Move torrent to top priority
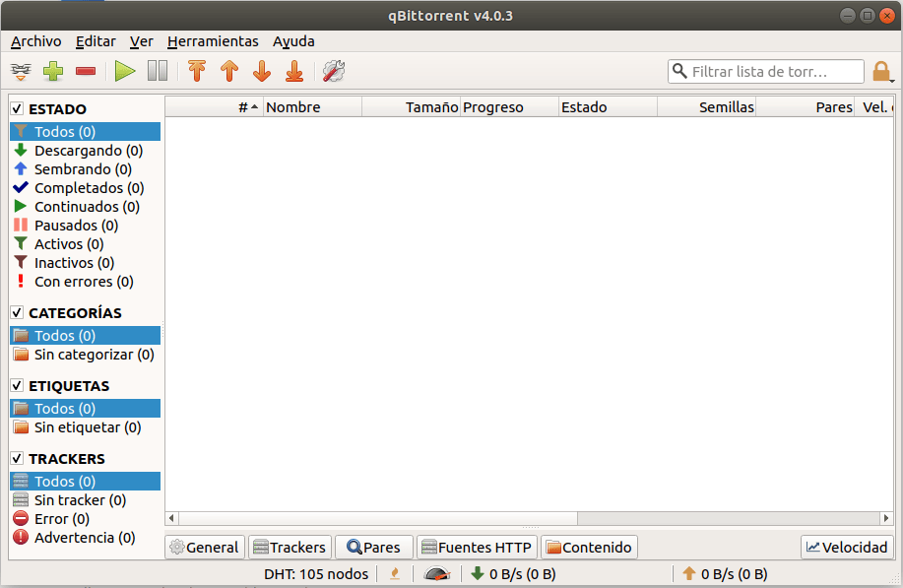Image resolution: width=903 pixels, height=588 pixels. coord(196,71)
